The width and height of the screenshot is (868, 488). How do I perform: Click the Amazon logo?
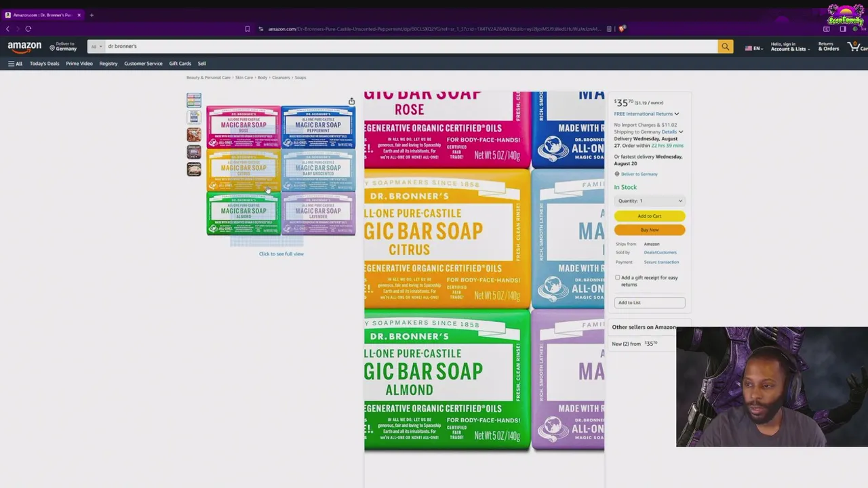pyautogui.click(x=24, y=47)
